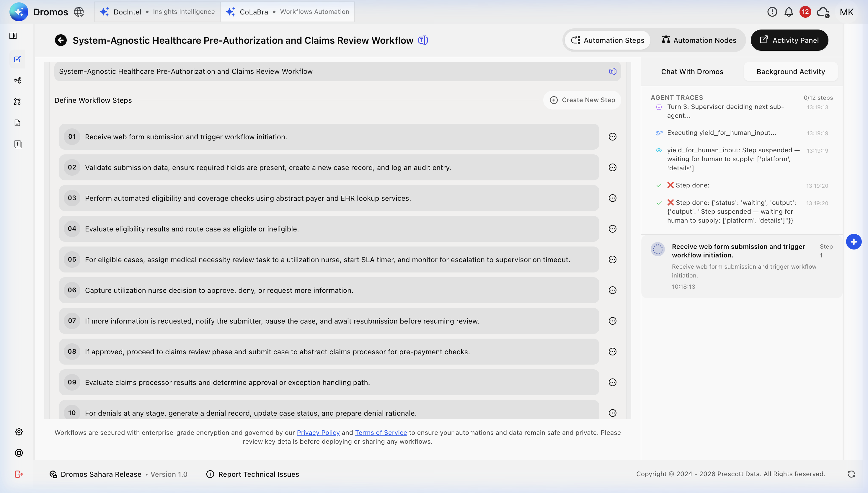Viewport: 868px width, 493px height.
Task: Select the workflow editor icon in sidebar
Action: click(18, 59)
